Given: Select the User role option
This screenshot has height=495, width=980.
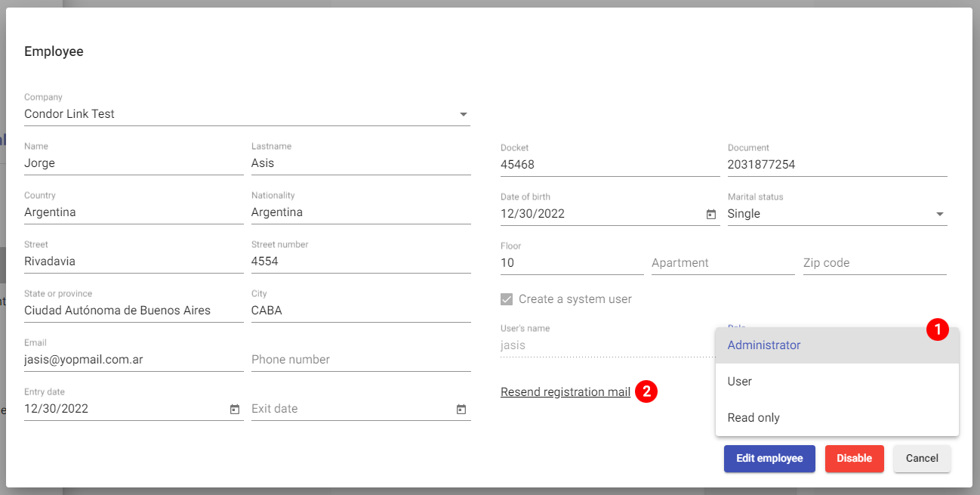Looking at the screenshot, I should 739,381.
